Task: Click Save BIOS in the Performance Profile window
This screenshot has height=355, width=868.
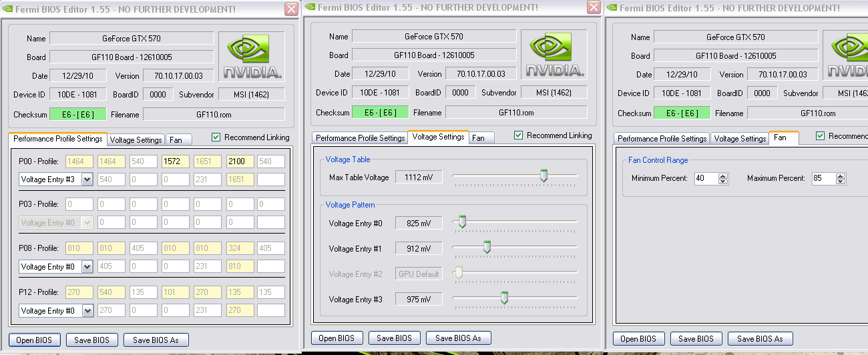Action: tap(91, 340)
